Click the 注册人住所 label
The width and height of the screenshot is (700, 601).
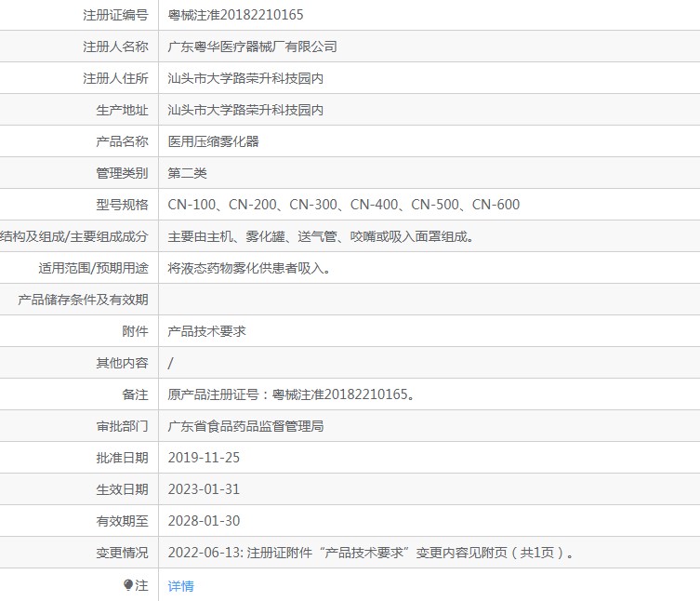[115, 78]
